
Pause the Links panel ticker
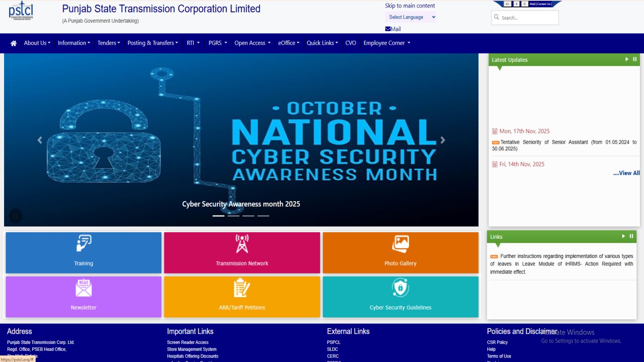tap(631, 236)
